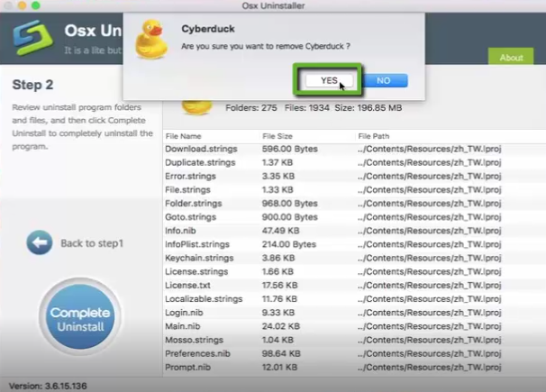Click the Back to step1 arrow icon

click(x=40, y=242)
